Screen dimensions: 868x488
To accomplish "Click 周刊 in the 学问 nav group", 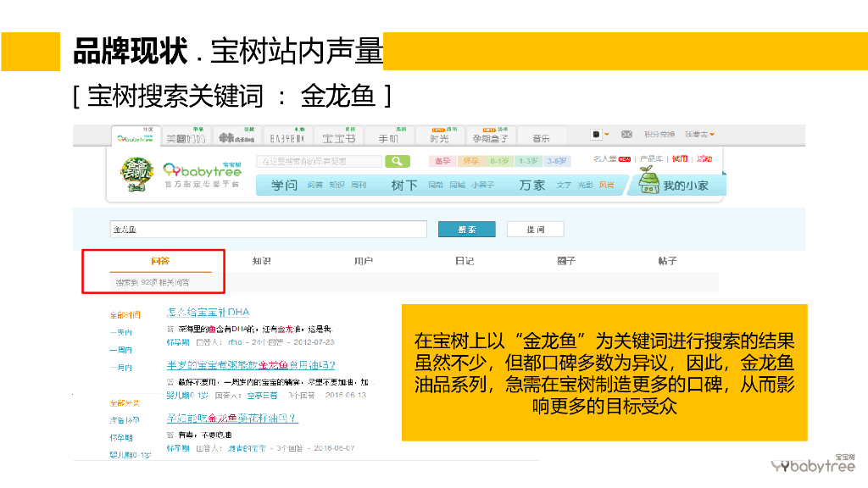I will [359, 185].
